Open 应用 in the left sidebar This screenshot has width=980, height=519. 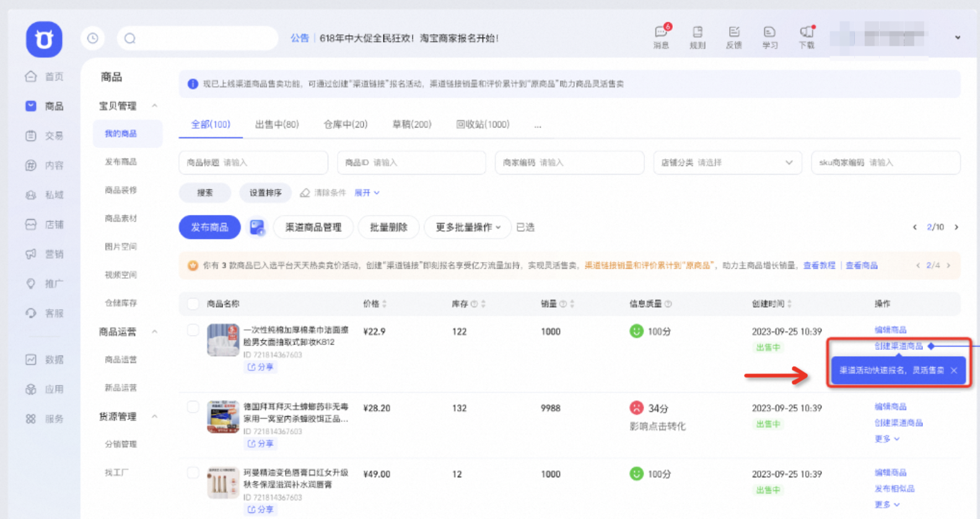click(x=45, y=389)
